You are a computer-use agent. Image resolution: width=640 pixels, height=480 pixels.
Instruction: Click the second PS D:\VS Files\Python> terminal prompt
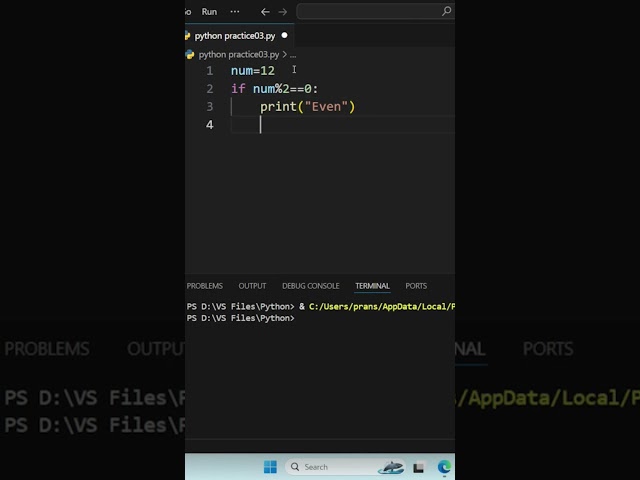coord(240,318)
